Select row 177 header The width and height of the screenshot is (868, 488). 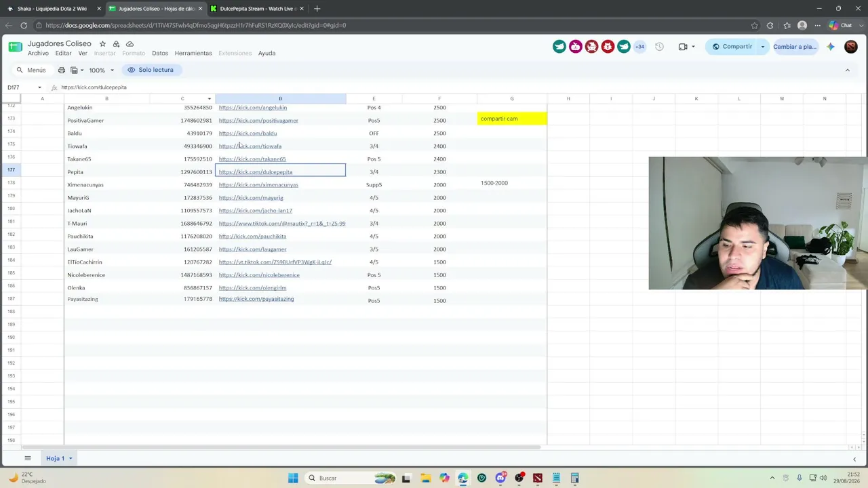click(x=11, y=170)
